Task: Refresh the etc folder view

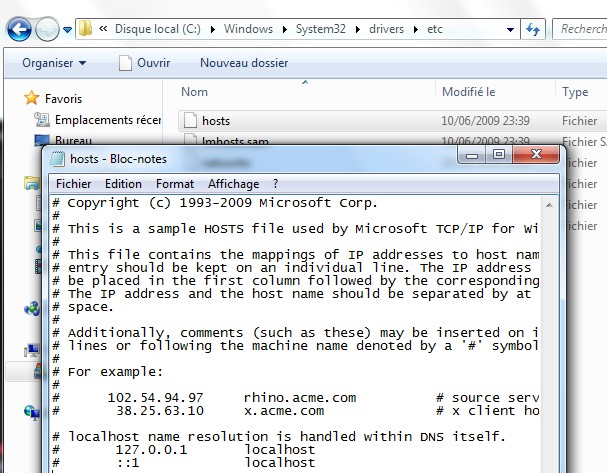Action: [x=533, y=29]
